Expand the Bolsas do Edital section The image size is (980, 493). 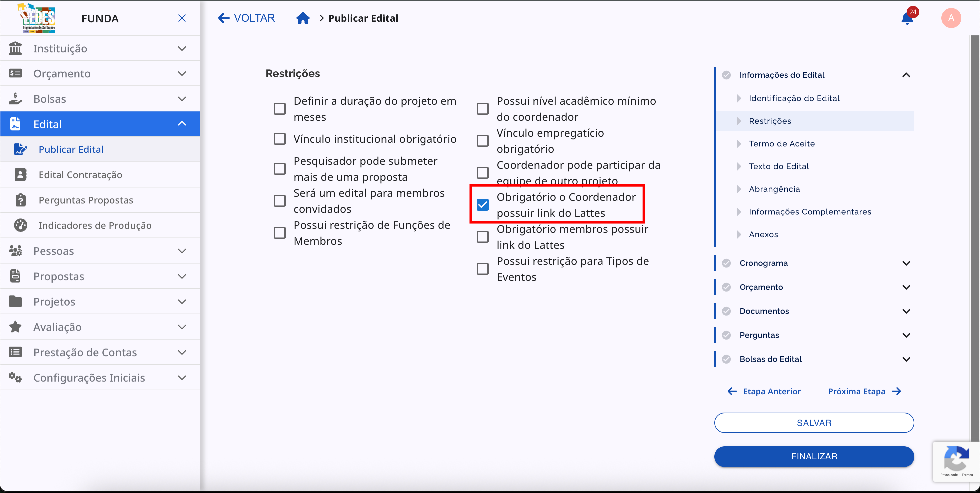tap(907, 359)
